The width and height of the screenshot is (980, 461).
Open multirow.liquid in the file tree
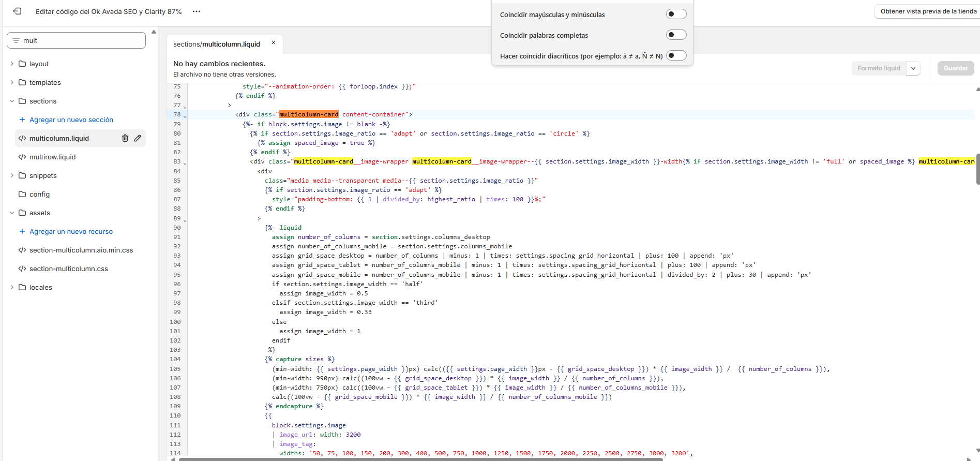52,157
